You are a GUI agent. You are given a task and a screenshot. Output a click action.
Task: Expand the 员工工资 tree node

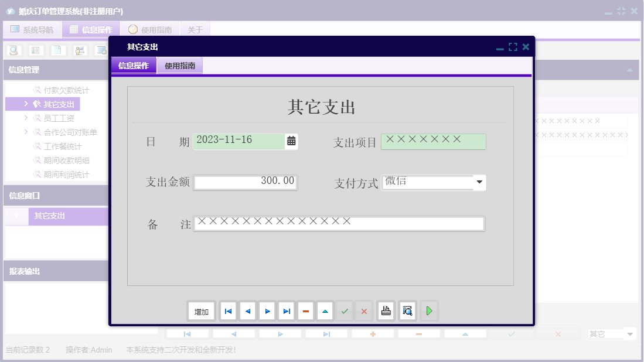click(x=26, y=118)
